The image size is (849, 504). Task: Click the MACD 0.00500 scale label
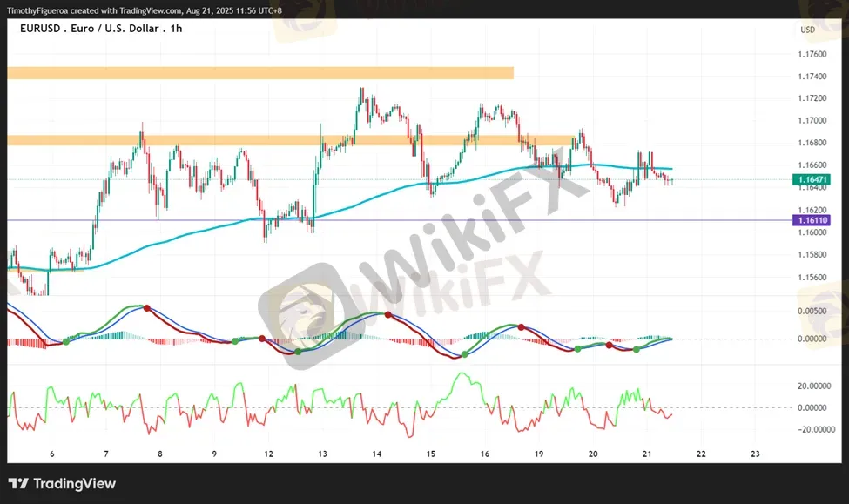click(812, 311)
